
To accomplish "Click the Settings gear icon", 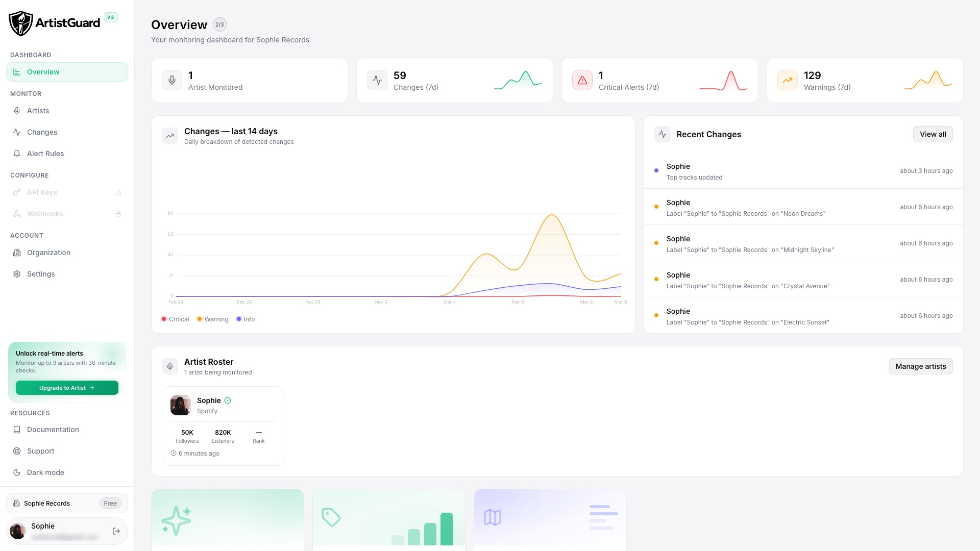I will point(17,274).
